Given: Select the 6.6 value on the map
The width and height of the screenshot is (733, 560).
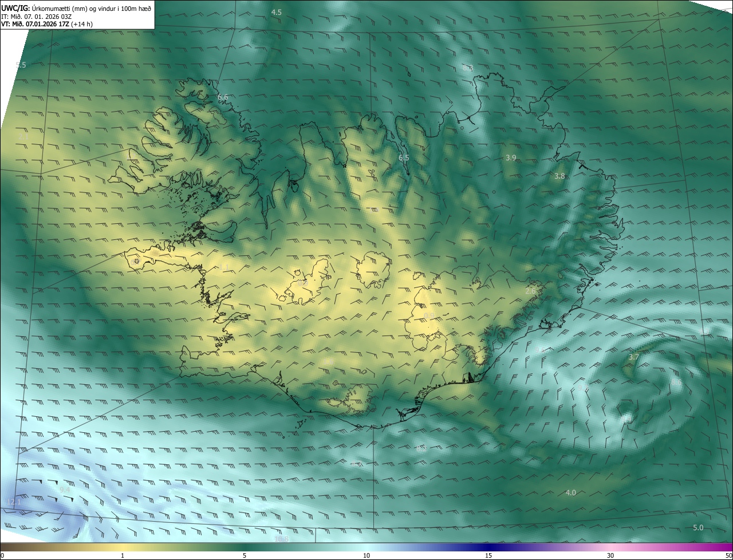Looking at the screenshot, I should 223,97.
